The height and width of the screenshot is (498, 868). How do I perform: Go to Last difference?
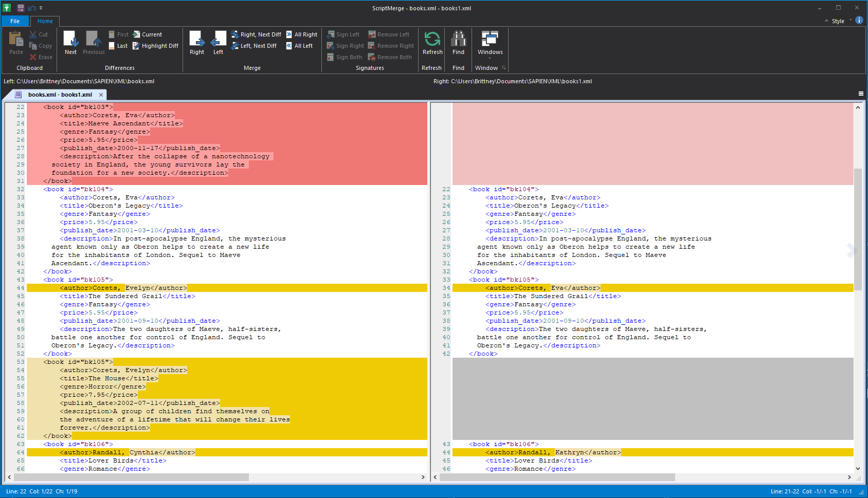[x=118, y=46]
